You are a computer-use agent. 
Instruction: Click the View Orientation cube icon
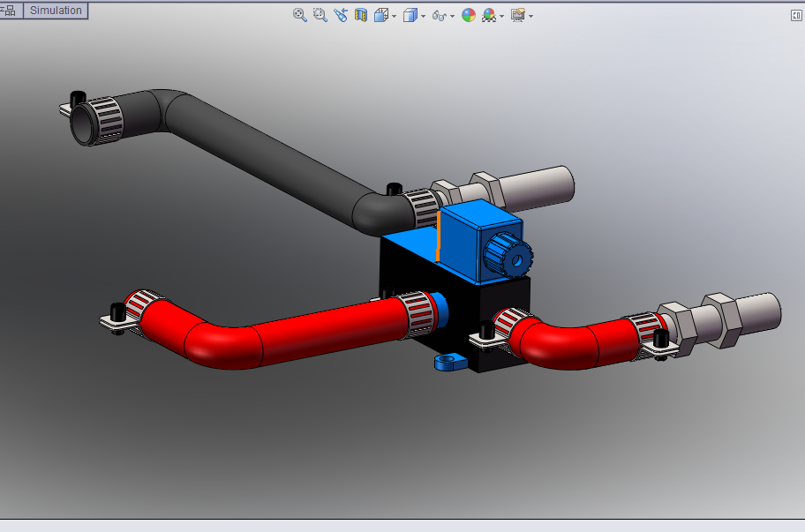(381, 15)
